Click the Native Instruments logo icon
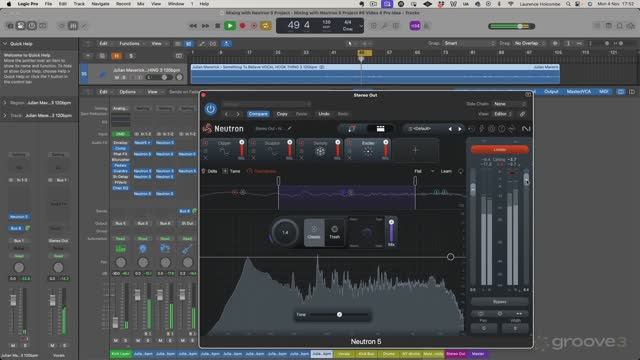This screenshot has width=640, height=360. [x=526, y=129]
